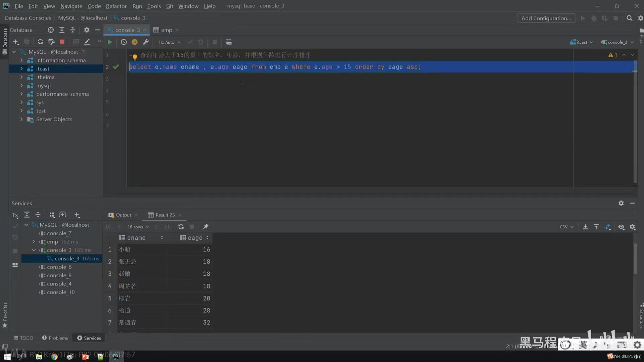Pin the Result 25 tab
This screenshot has height=362, width=644.
tap(206, 227)
